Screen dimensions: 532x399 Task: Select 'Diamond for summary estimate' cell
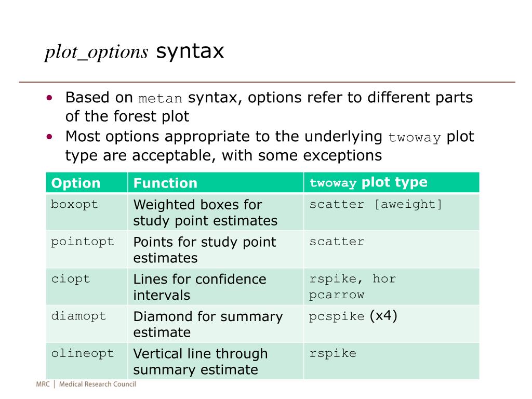[x=216, y=324]
